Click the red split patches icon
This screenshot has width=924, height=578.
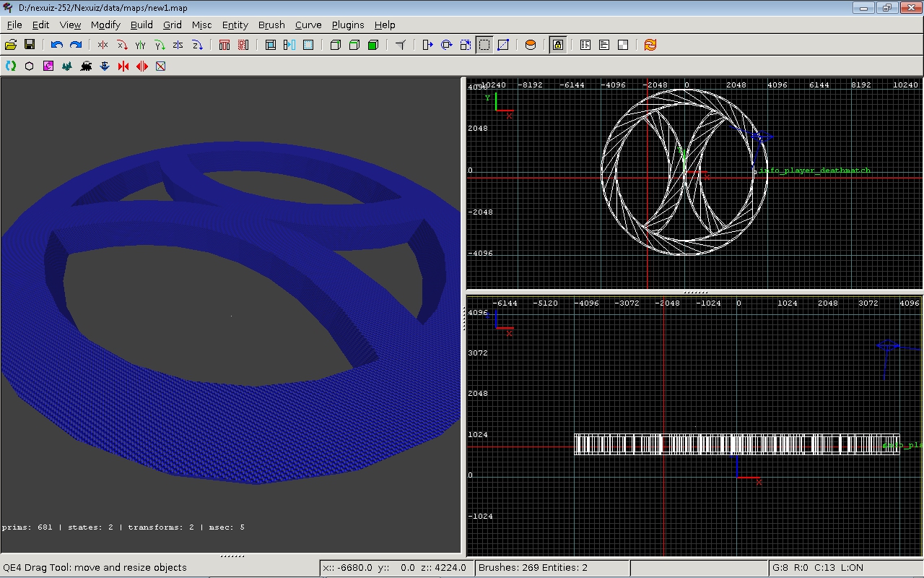tap(142, 66)
